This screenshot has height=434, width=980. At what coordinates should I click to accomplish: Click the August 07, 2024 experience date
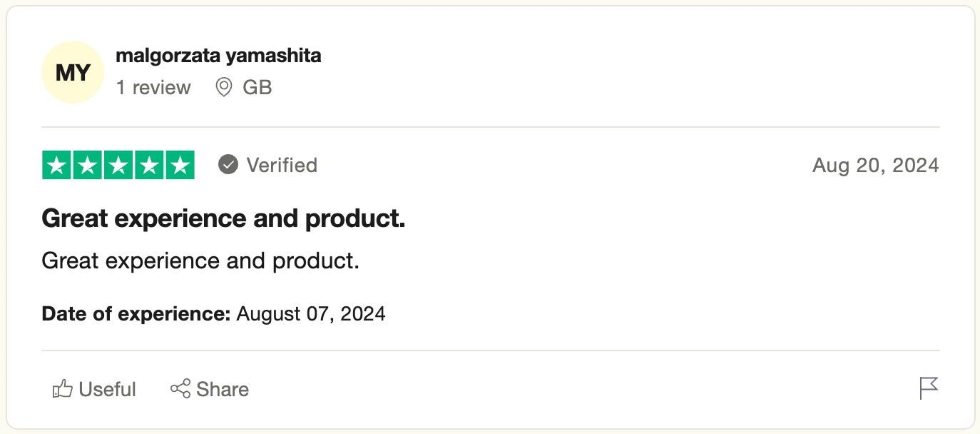tap(311, 313)
